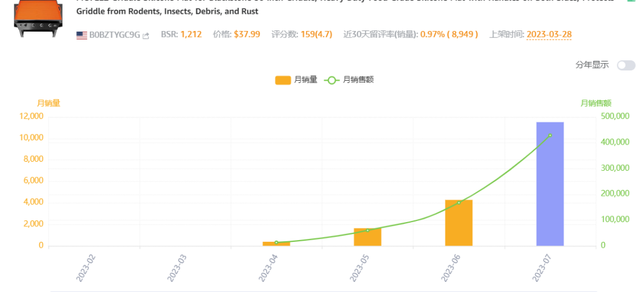Click the 12,000 left axis label

pyautogui.click(x=31, y=116)
